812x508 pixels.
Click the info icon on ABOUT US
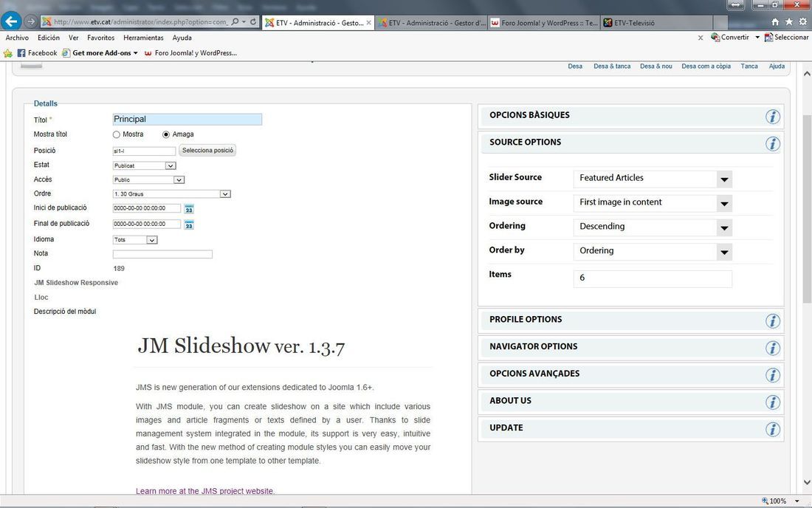(773, 402)
